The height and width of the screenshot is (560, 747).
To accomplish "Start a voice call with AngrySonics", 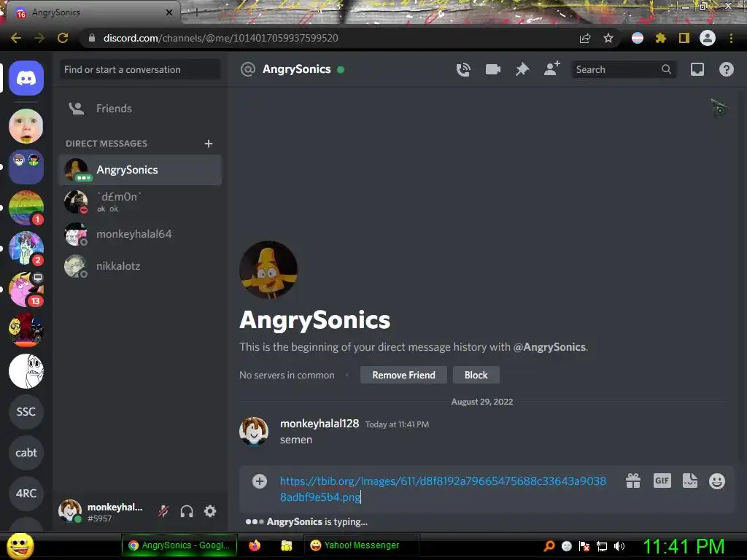I will [x=463, y=69].
